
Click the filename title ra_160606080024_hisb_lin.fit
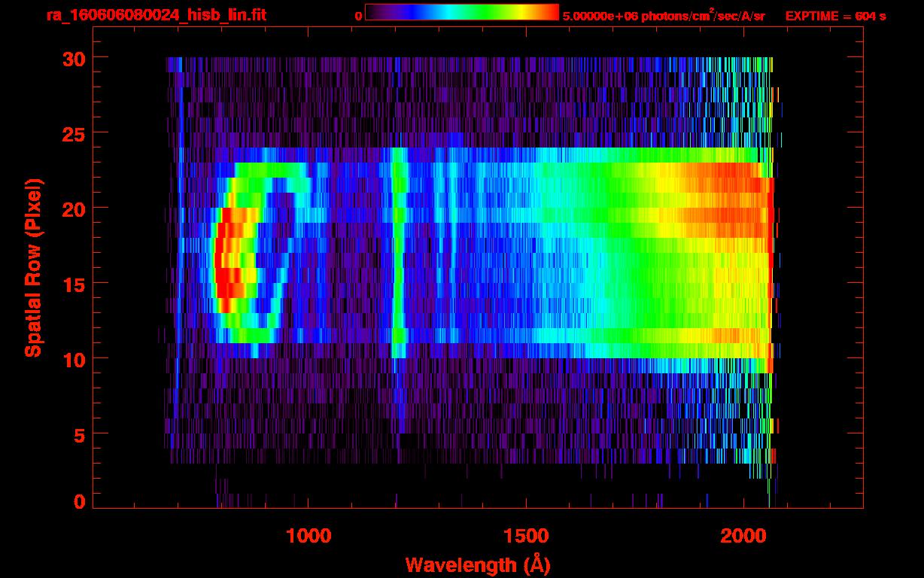pos(156,15)
